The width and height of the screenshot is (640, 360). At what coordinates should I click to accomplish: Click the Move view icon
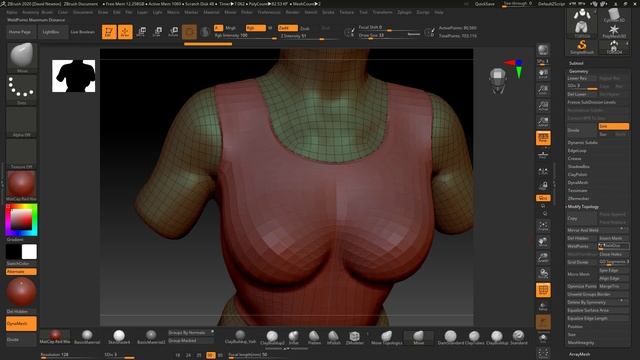(x=543, y=242)
